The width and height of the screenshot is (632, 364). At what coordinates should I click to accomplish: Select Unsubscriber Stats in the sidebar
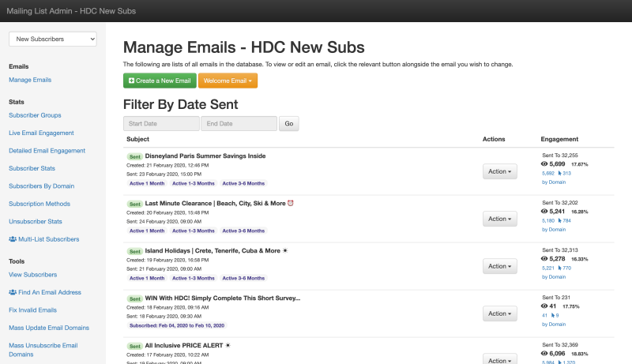coord(37,221)
